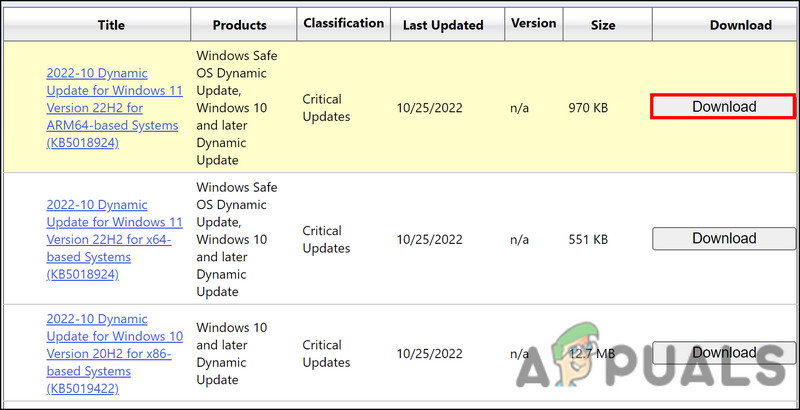Image resolution: width=800 pixels, height=410 pixels.
Task: Sort by the Classification column header
Action: point(343,23)
